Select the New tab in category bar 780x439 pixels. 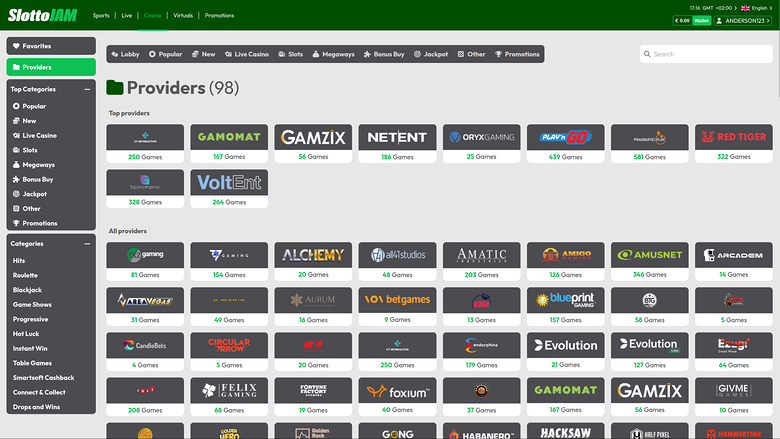203,54
